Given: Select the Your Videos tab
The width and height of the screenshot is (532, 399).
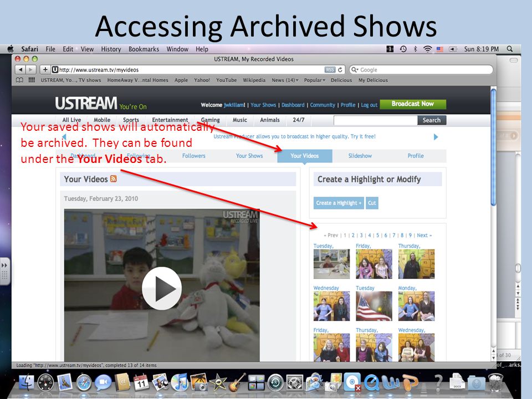Looking at the screenshot, I should click(305, 156).
